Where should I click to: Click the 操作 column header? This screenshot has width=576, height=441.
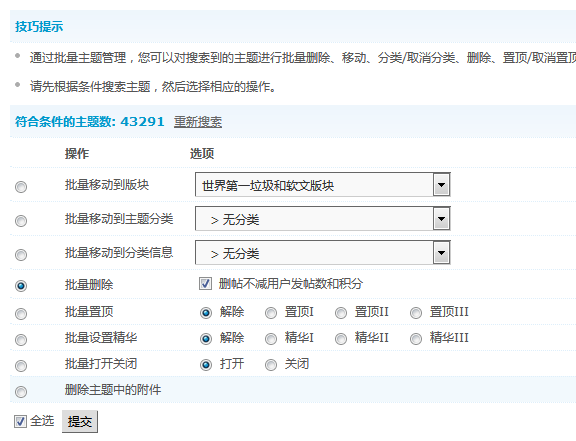tap(77, 153)
